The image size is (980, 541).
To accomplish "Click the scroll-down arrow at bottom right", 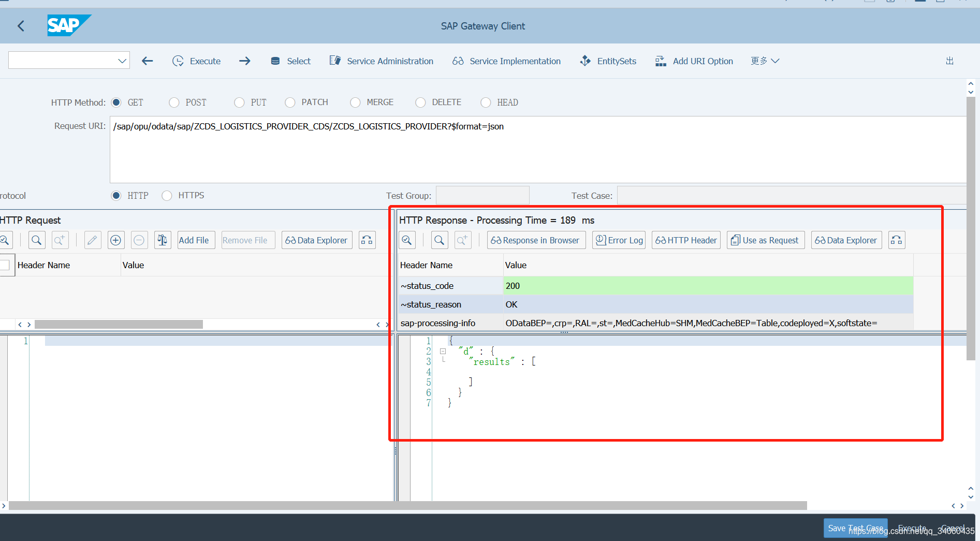I will pos(971,497).
